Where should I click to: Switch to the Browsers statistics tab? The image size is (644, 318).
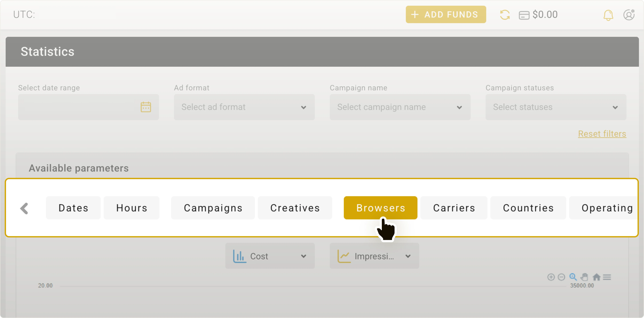pyautogui.click(x=380, y=208)
